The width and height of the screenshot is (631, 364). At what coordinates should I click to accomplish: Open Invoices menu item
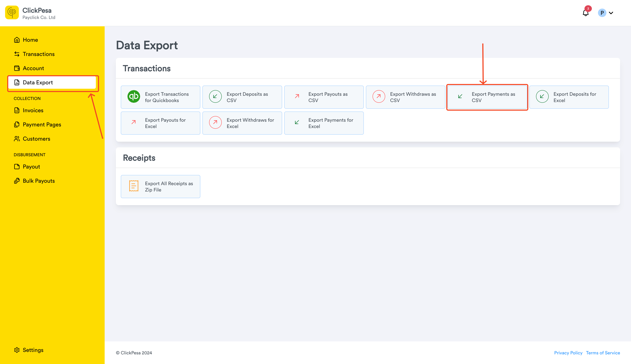point(52,110)
